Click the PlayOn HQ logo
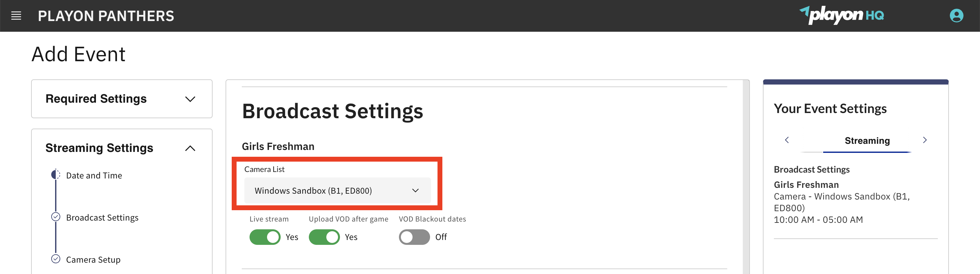Viewport: 980px width, 274px height. pyautogui.click(x=841, y=15)
